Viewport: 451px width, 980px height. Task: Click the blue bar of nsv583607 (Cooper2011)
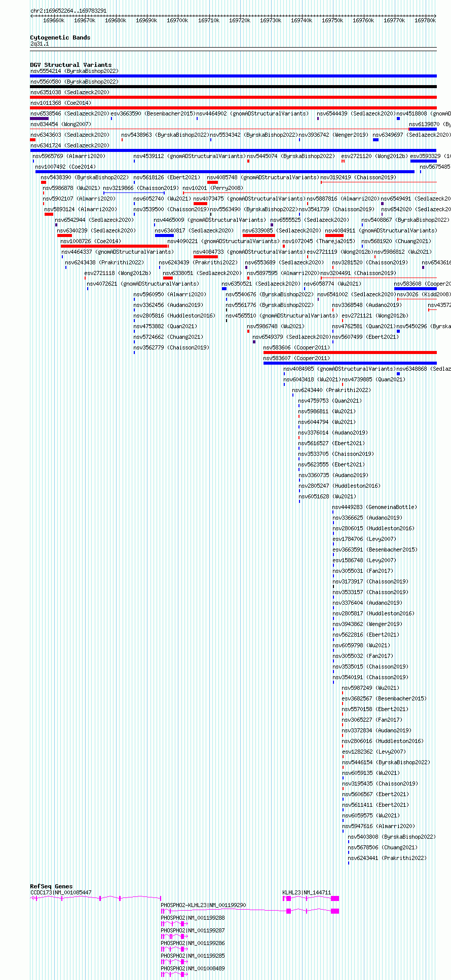click(350, 363)
